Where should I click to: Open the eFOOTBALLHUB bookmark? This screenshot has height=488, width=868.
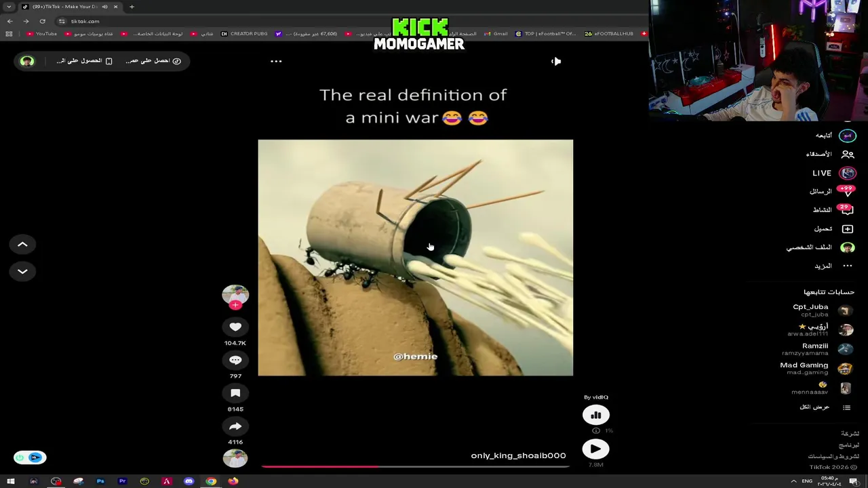[x=609, y=34]
